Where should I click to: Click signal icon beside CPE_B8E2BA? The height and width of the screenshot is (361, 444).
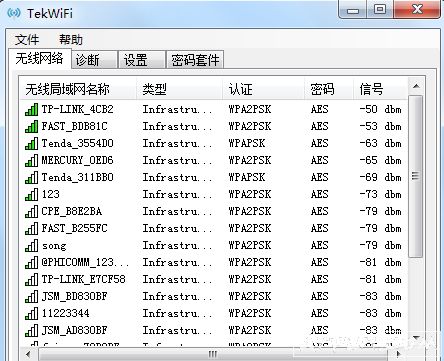tap(31, 211)
